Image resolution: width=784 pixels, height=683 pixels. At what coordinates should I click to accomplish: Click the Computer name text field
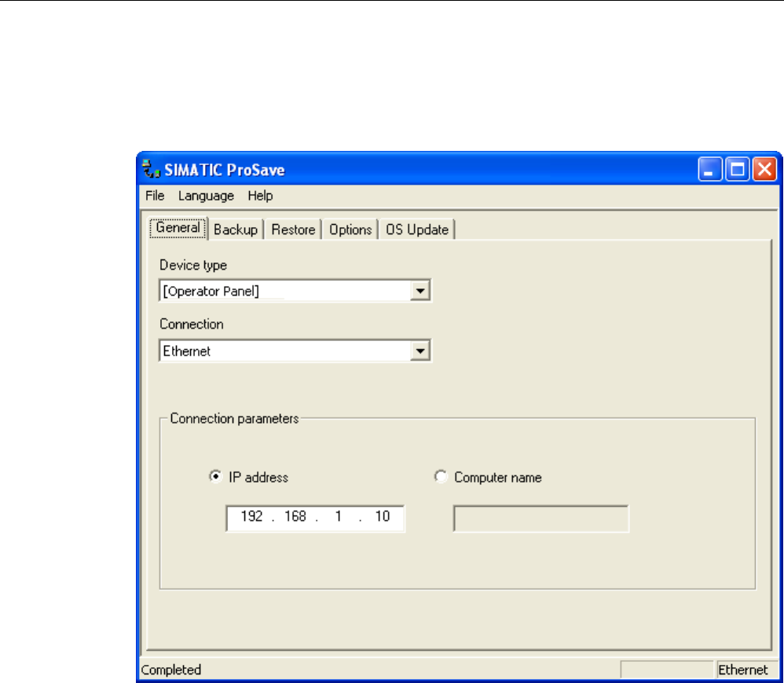(x=541, y=519)
